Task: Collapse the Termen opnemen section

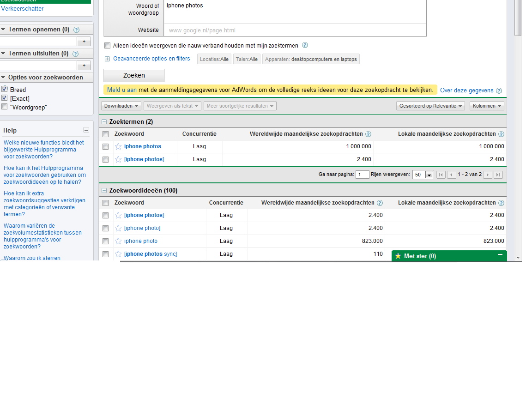Action: coord(3,30)
